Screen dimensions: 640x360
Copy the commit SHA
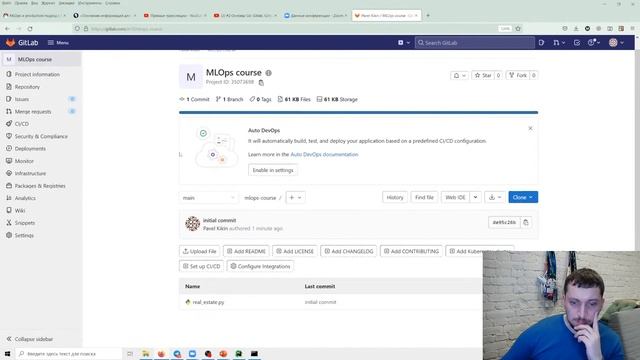526,222
